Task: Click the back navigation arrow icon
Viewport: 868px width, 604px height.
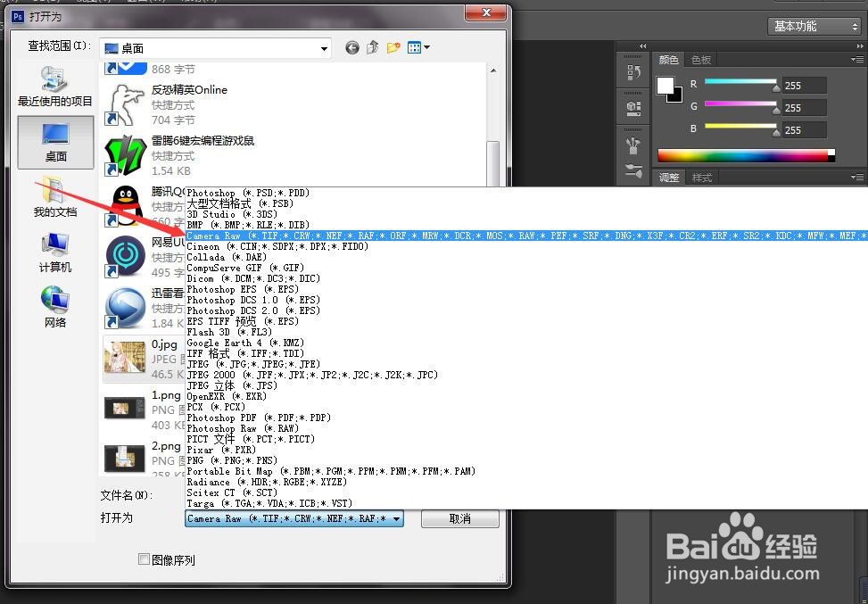Action: 352,48
